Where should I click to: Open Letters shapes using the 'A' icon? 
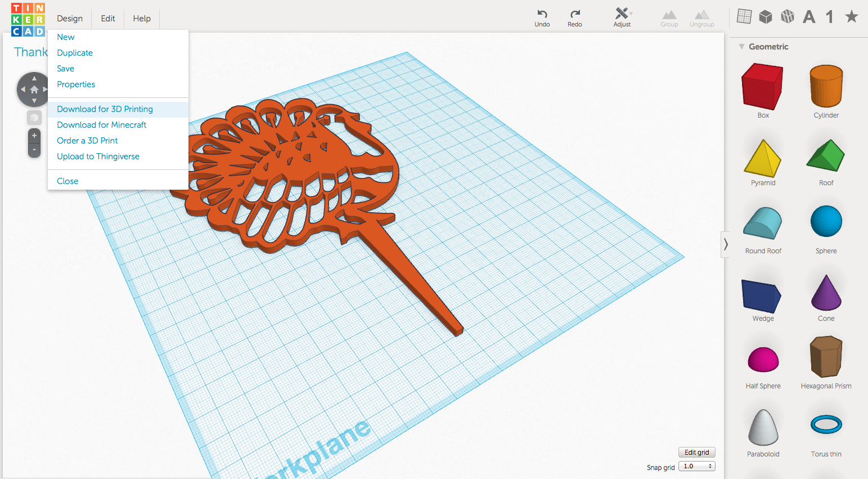click(808, 16)
